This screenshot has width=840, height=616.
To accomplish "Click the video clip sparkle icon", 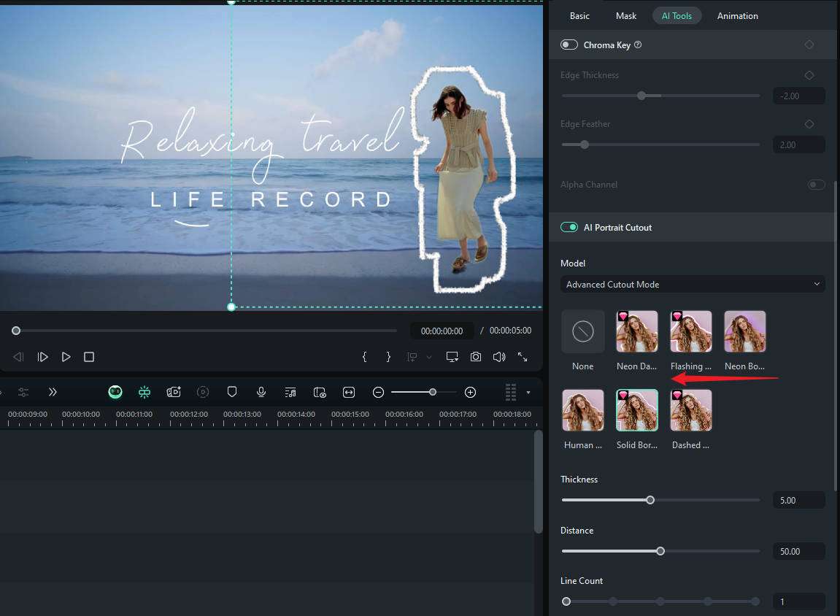I will [174, 393].
